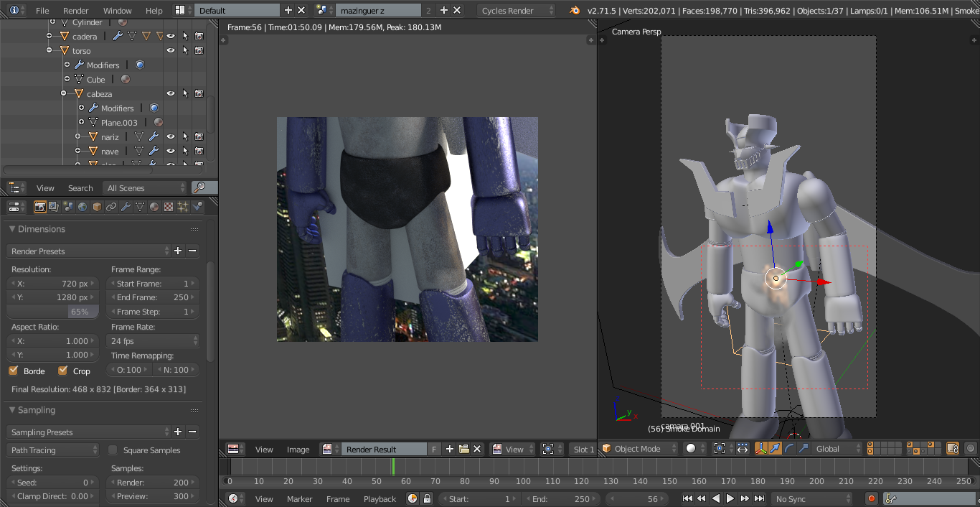
Task: Open the Frame Rate 24 fps dropdown
Action: coord(154,340)
